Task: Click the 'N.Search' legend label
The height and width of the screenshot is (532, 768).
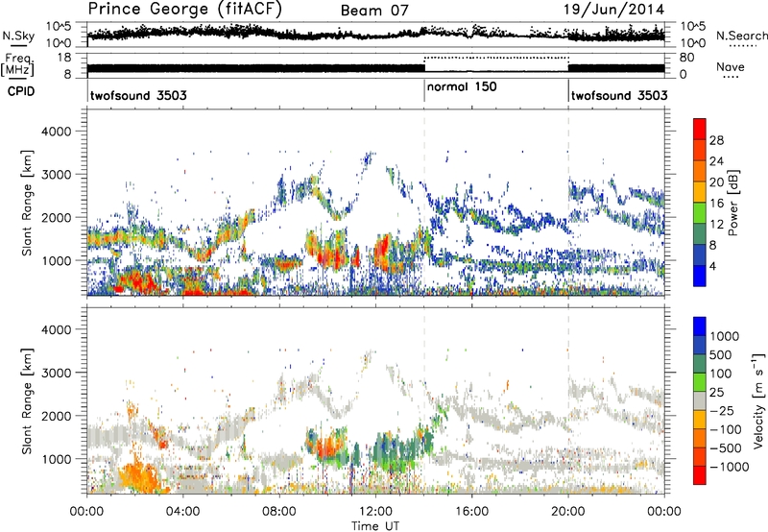Action: 741,36
